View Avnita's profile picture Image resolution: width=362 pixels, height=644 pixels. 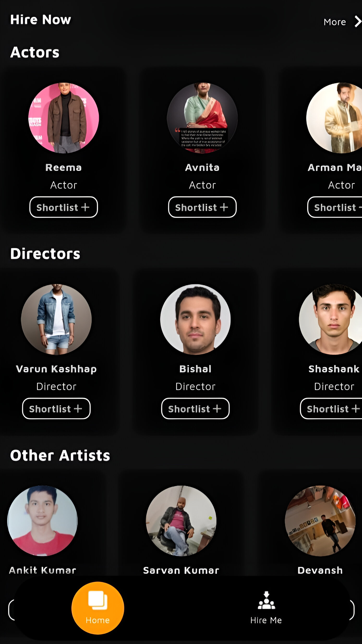point(202,118)
